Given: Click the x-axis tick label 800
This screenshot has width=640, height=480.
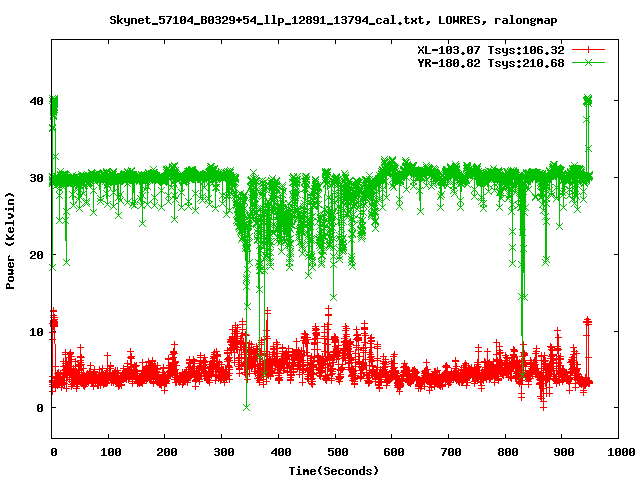Looking at the screenshot, I should click(508, 452).
